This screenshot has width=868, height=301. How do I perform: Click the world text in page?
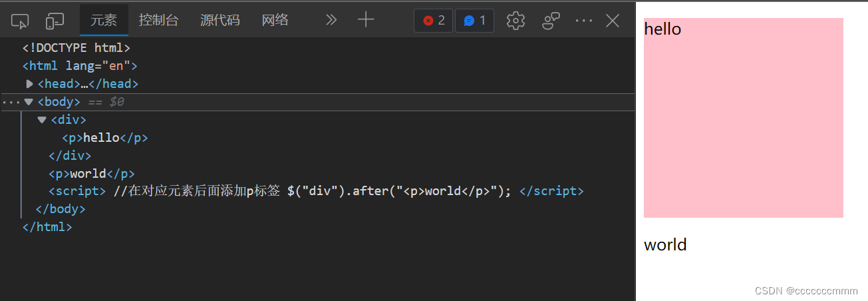(665, 245)
